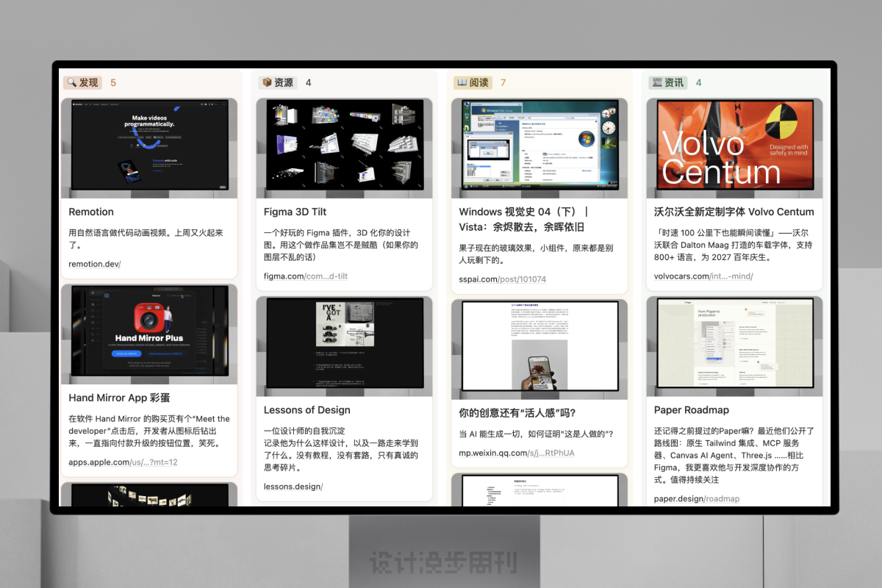882x588 pixels.
Task: Click the Paper Roadmap description text
Action: 734,456
